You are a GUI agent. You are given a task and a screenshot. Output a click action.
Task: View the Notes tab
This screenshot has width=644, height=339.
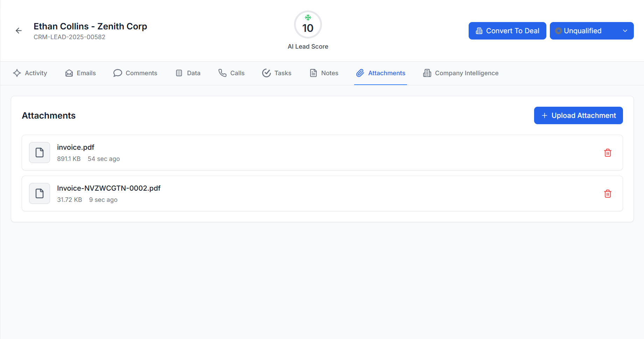click(324, 73)
